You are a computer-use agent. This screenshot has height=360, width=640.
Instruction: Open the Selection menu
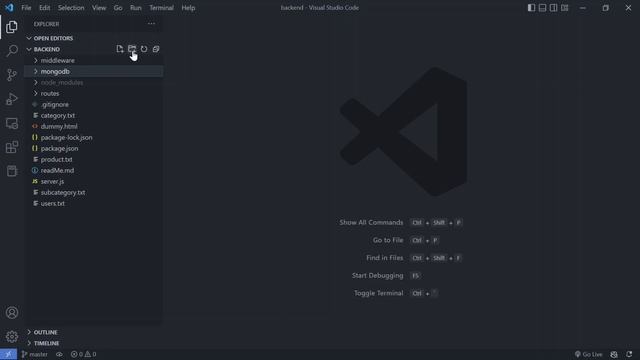coord(71,8)
